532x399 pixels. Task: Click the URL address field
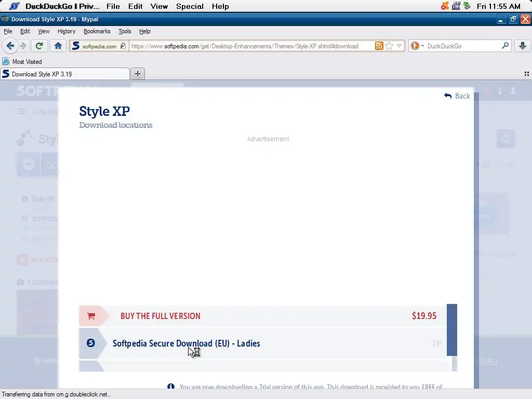(x=251, y=46)
